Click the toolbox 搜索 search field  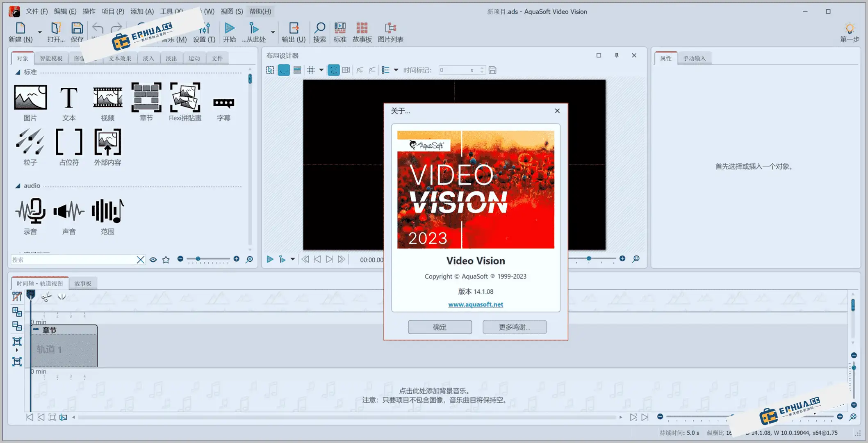(73, 260)
